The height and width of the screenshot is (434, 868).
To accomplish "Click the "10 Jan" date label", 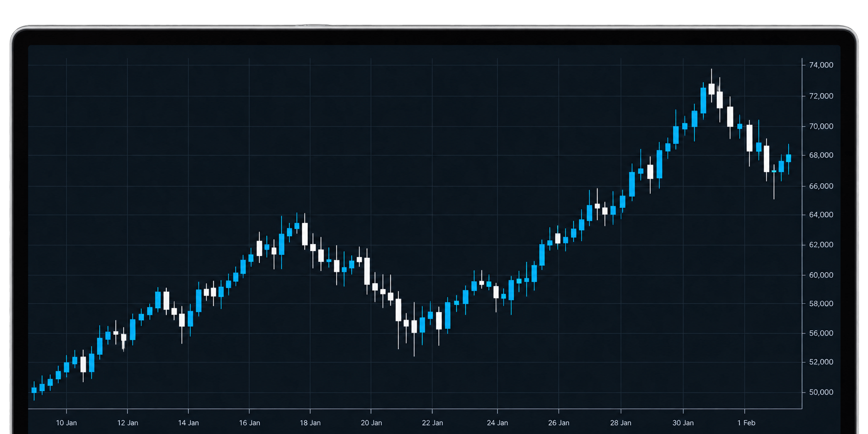I will click(67, 423).
